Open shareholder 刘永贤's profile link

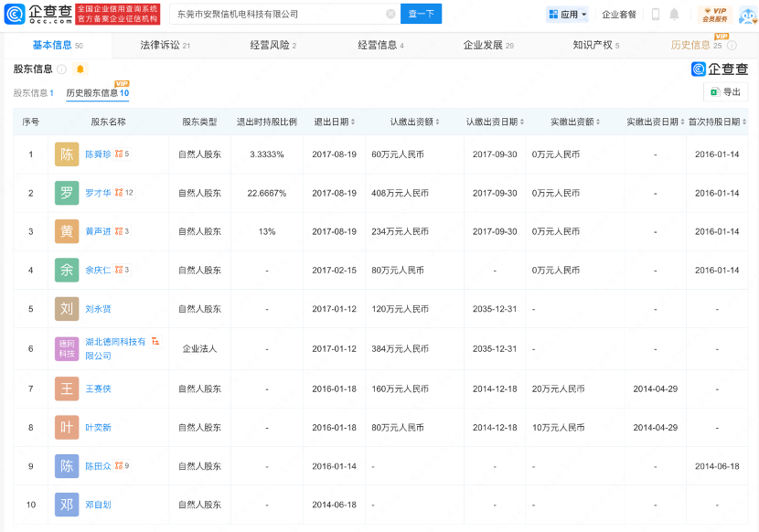pos(98,308)
